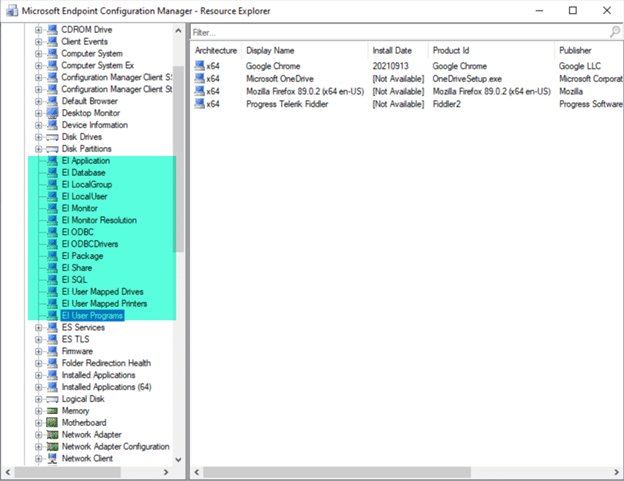The image size is (624, 481).
Task: Expand the Device Information node
Action: click(38, 125)
